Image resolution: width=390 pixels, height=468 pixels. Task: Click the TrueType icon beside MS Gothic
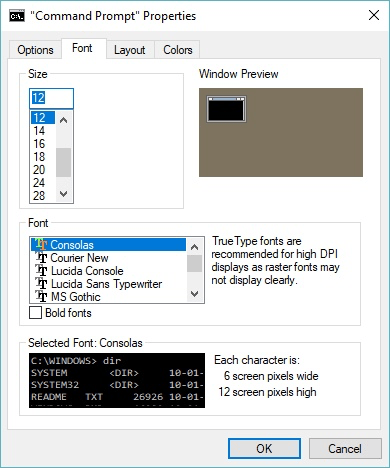pyautogui.click(x=42, y=297)
